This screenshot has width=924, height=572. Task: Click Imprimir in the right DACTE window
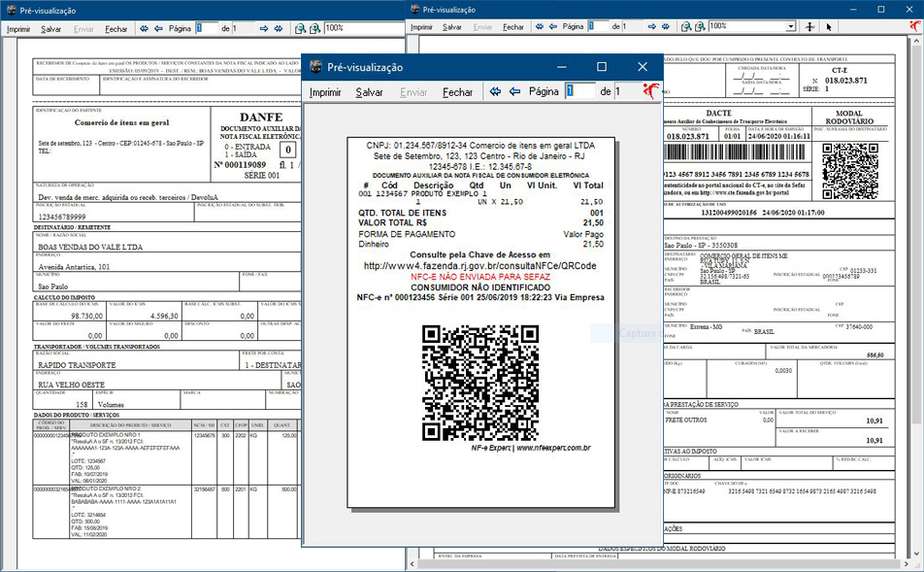(x=421, y=27)
